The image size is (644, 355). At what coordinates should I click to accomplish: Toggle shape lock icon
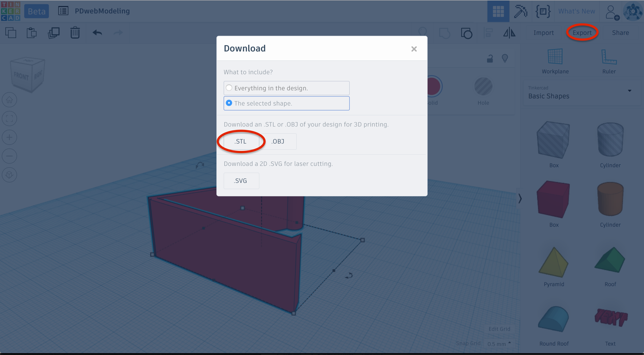pos(490,59)
